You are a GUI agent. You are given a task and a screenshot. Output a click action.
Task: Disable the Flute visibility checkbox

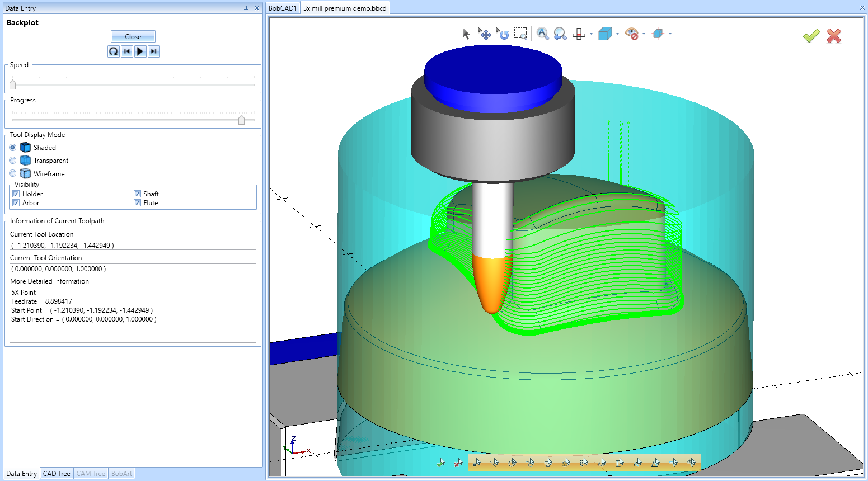pos(137,202)
